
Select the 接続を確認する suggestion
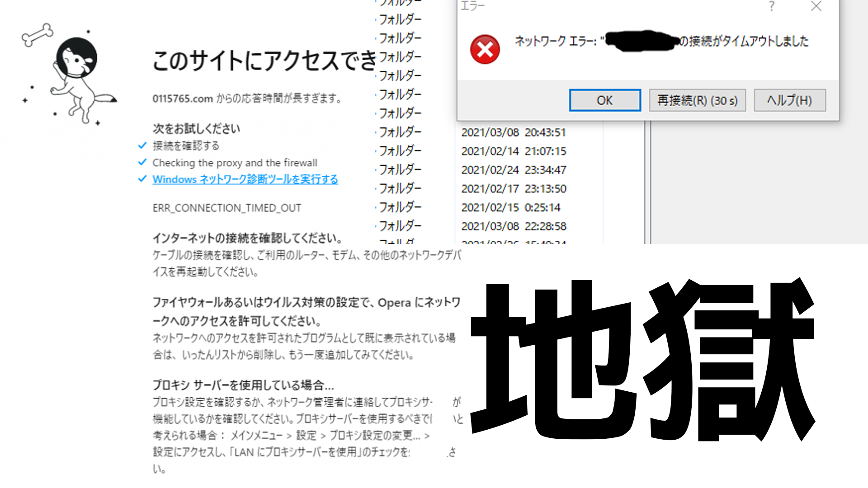click(186, 145)
